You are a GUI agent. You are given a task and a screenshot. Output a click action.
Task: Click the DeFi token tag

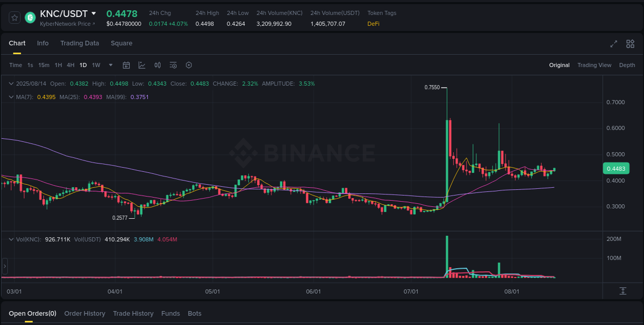point(373,24)
